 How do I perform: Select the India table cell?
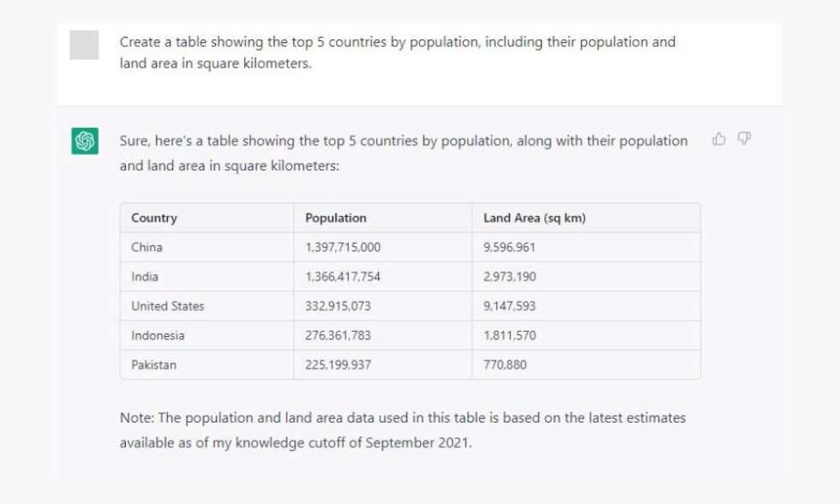click(145, 277)
